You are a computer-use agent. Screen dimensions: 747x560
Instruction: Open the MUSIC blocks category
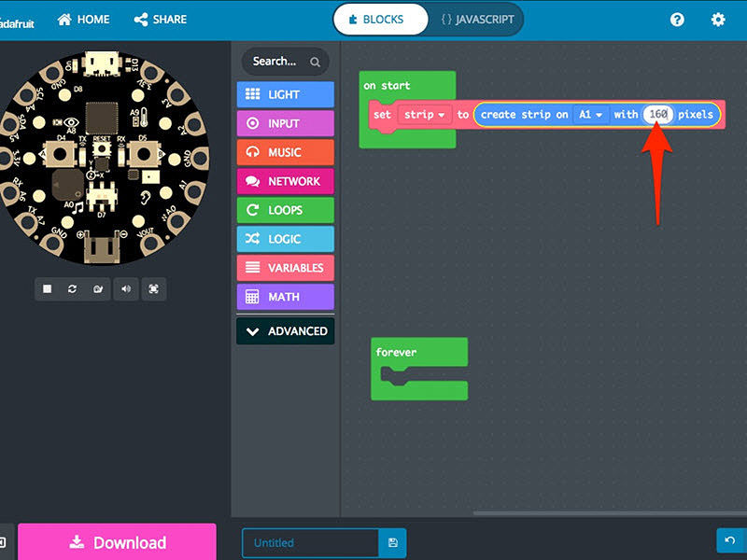[x=285, y=152]
